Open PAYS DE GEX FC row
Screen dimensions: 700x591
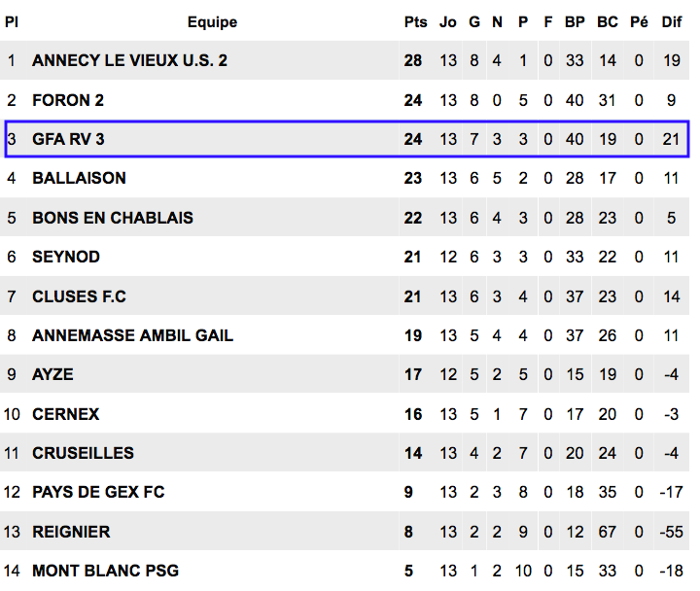point(344,492)
